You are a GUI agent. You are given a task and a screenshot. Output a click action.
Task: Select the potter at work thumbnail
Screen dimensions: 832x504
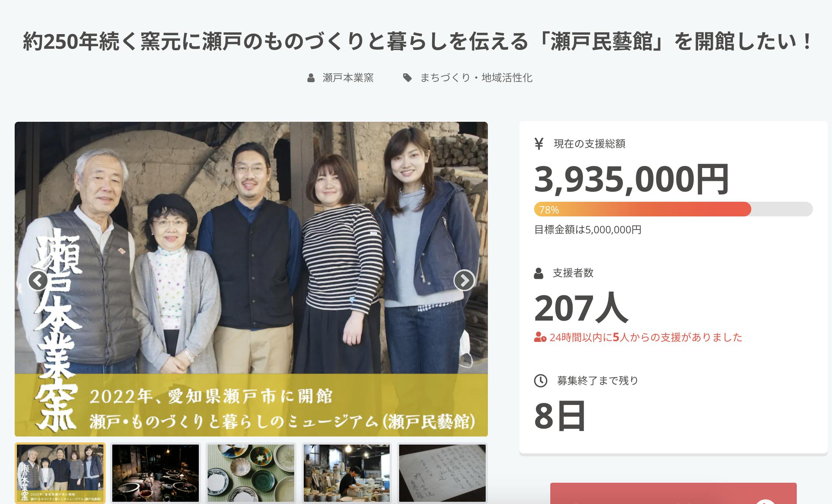point(347,473)
